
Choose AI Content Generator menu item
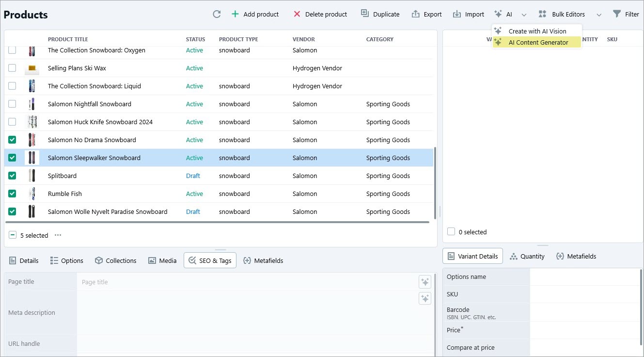pyautogui.click(x=537, y=42)
